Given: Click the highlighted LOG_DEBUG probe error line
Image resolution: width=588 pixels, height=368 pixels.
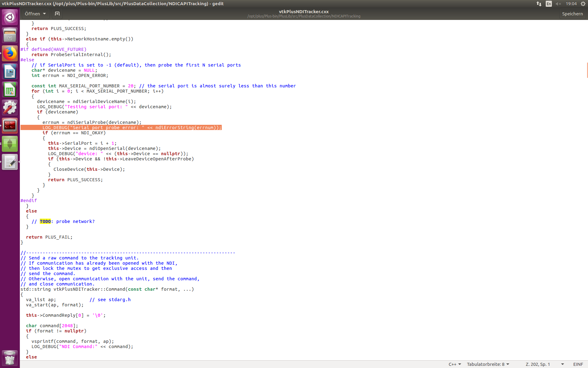Looking at the screenshot, I should tap(132, 128).
